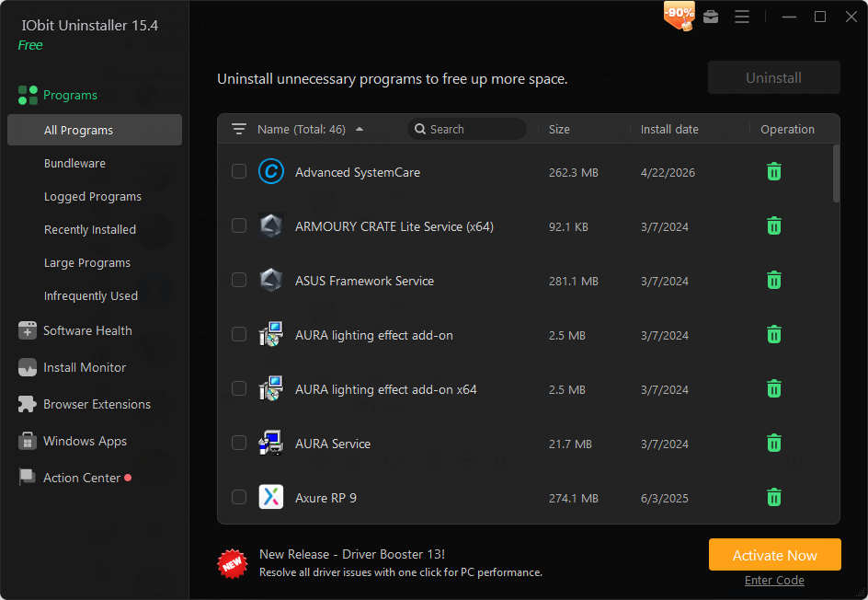Click the AURA lighting effect add-on installer icon

coord(271,335)
